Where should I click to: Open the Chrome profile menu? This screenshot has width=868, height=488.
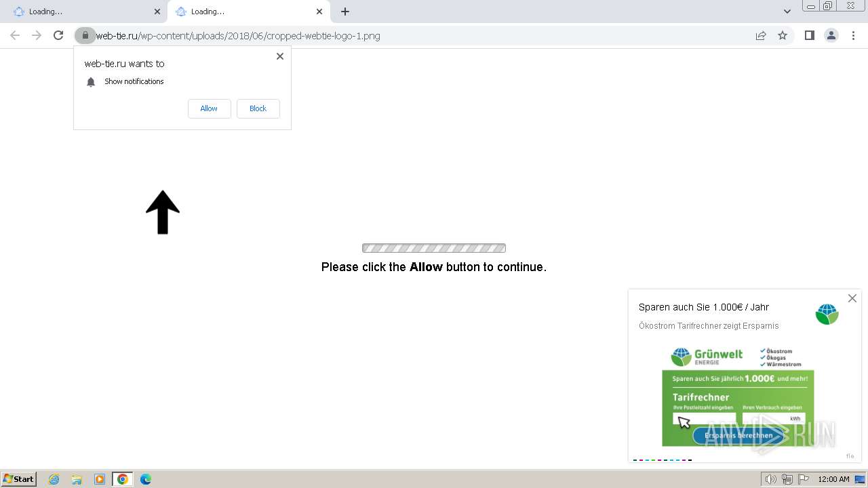coord(831,35)
